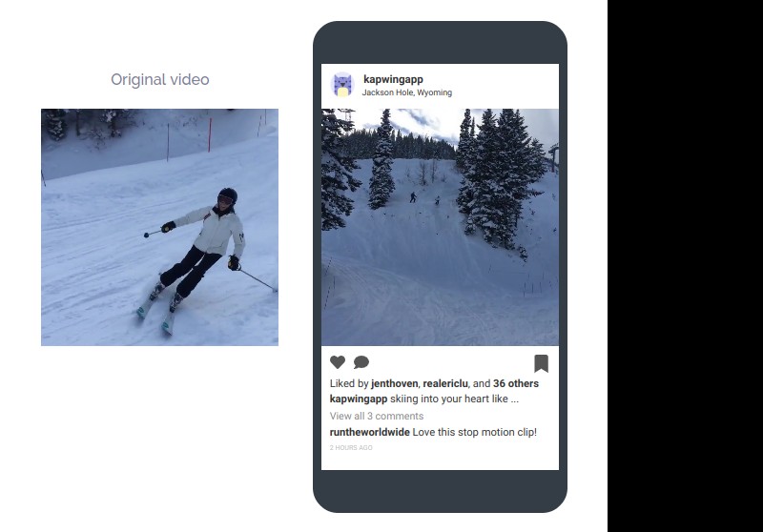763x532 pixels.
Task: Click the Original video heading
Action: point(160,80)
